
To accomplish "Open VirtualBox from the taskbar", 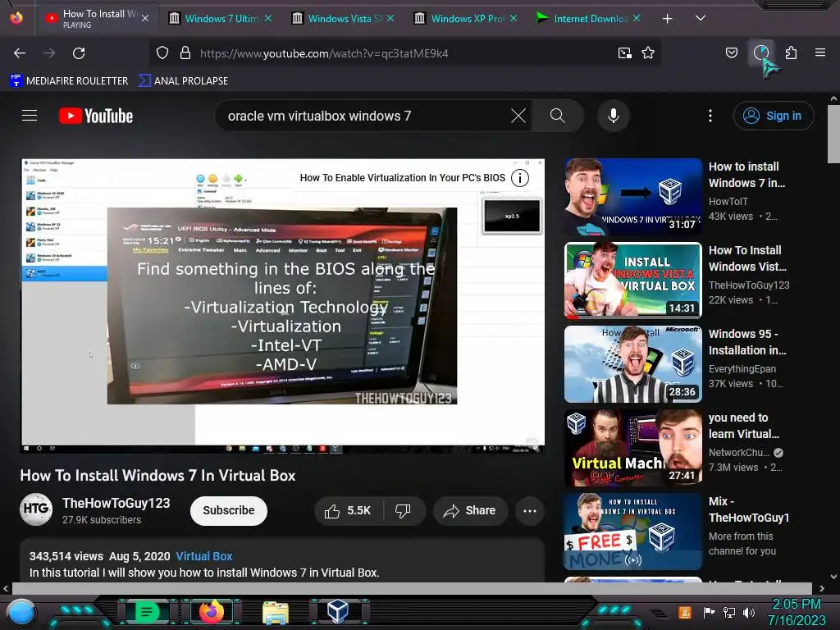I will coord(338,611).
